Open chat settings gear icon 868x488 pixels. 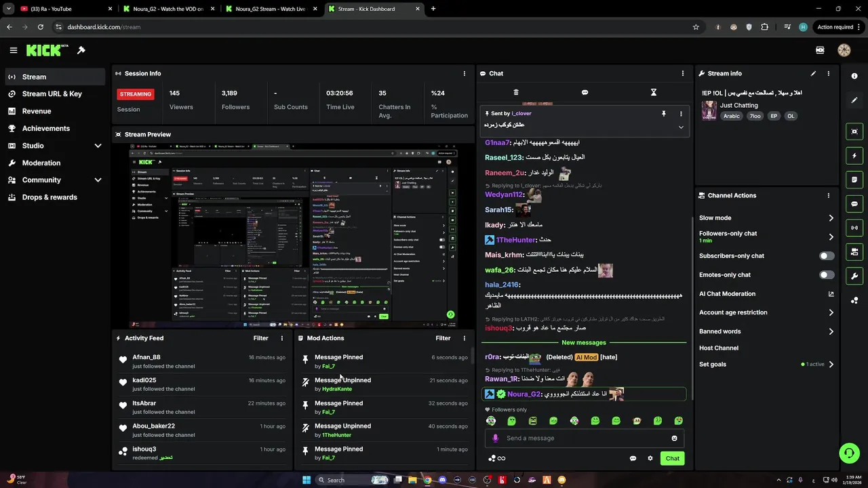click(x=650, y=458)
